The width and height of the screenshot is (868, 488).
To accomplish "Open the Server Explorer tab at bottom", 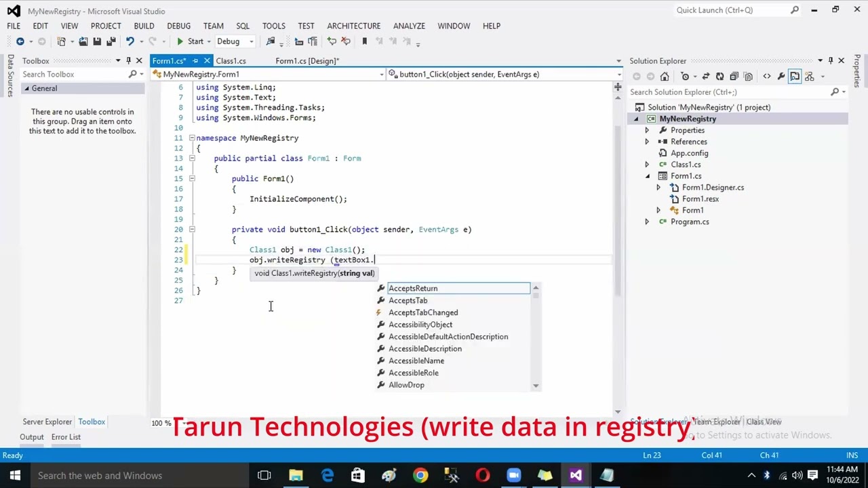I will point(47,422).
